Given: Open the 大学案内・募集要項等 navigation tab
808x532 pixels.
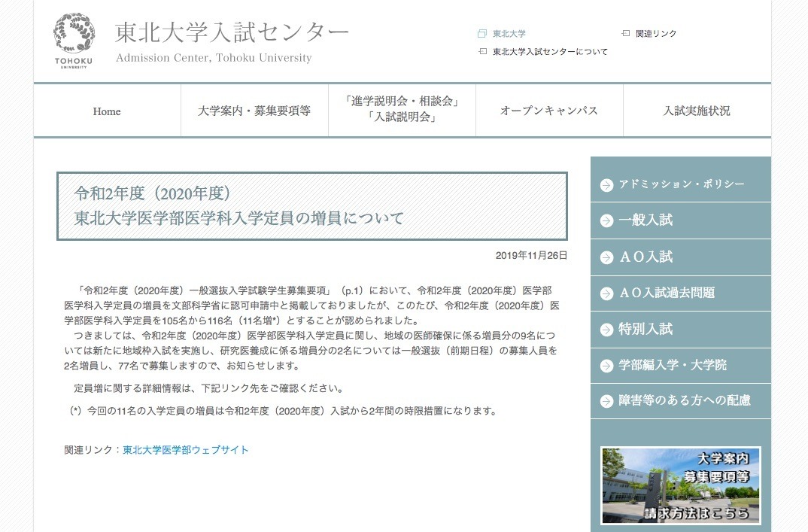Looking at the screenshot, I should click(254, 111).
